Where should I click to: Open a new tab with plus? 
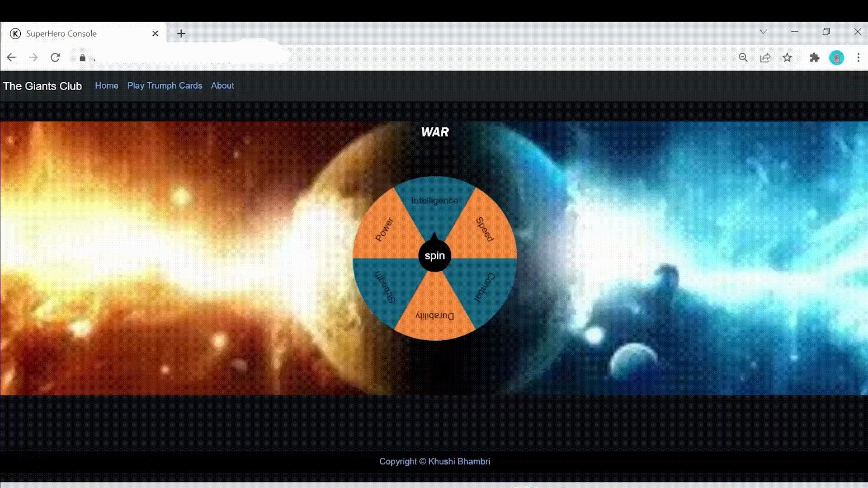181,33
